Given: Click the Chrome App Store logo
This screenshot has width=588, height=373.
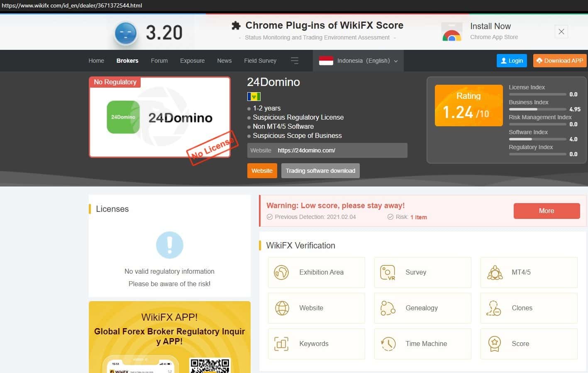Looking at the screenshot, I should coord(452,32).
